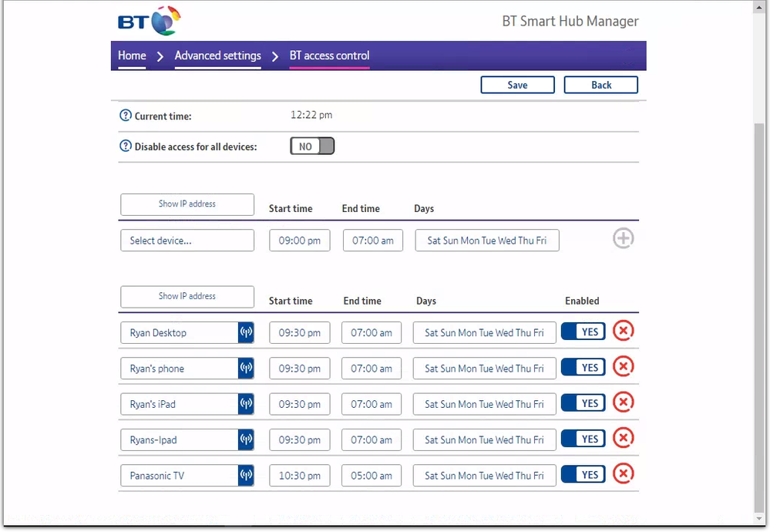Click Show IP address above rules list
Viewport: 770px width, 532px height.
(x=187, y=296)
